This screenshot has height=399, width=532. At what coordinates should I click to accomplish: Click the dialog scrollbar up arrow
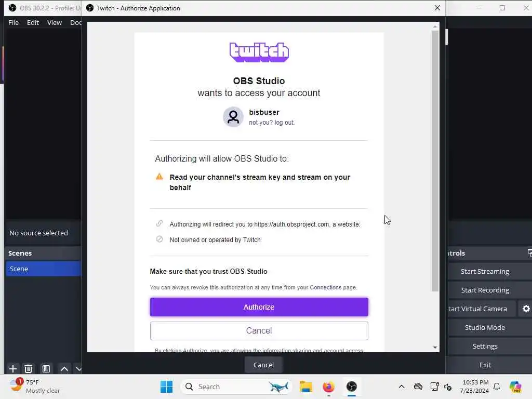coord(435,26)
